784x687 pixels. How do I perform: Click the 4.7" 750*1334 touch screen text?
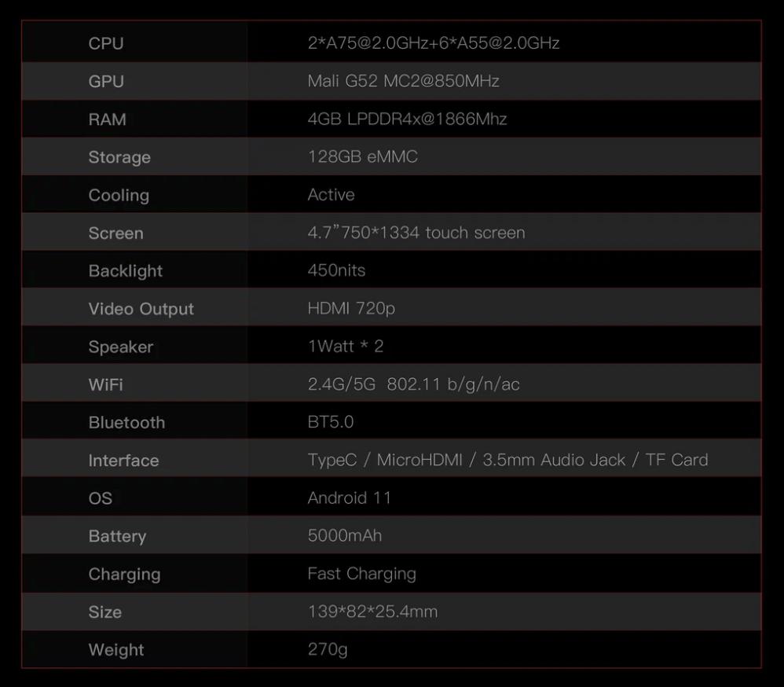[416, 233]
